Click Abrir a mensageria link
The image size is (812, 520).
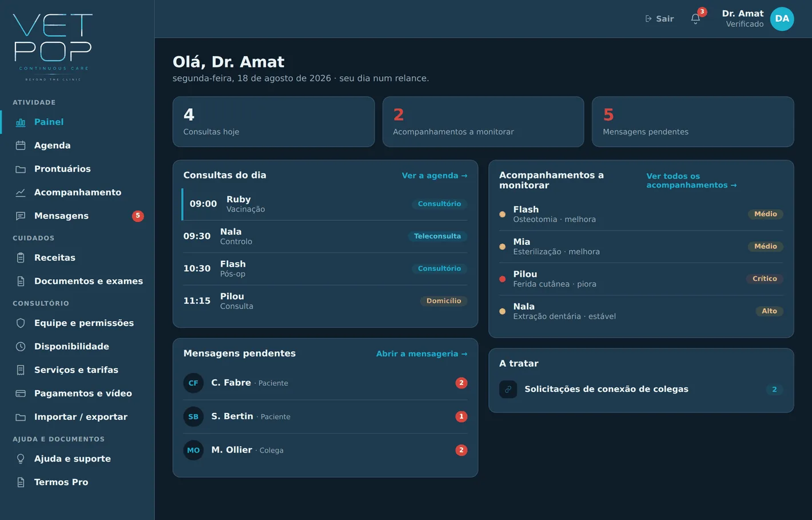[x=421, y=354]
